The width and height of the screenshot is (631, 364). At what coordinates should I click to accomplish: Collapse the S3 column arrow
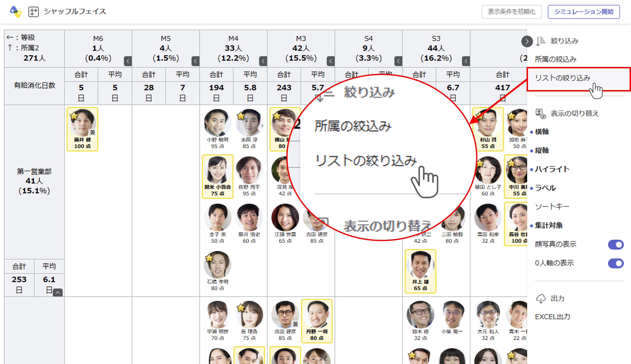tap(466, 61)
